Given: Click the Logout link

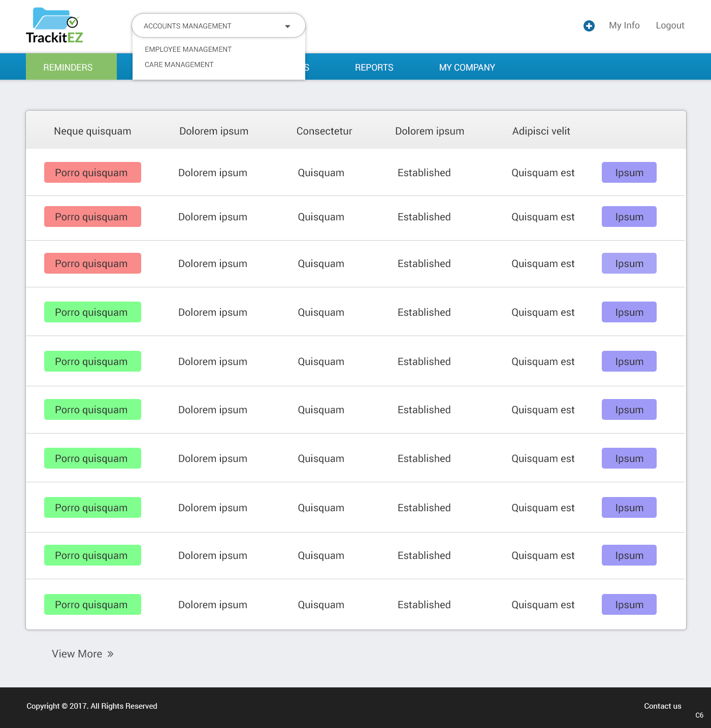Looking at the screenshot, I should 670,25.
